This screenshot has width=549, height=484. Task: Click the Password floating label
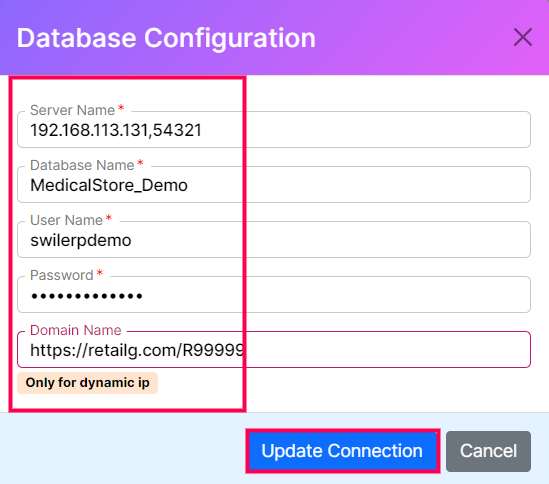[62, 275]
